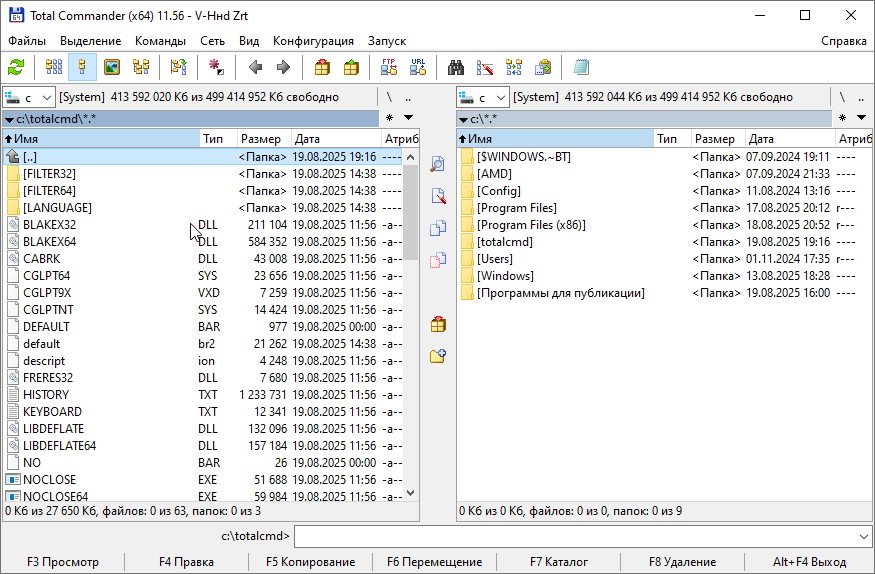Click the View file magnifier icon in middle bar
Image resolution: width=875 pixels, height=574 pixels.
[x=438, y=164]
